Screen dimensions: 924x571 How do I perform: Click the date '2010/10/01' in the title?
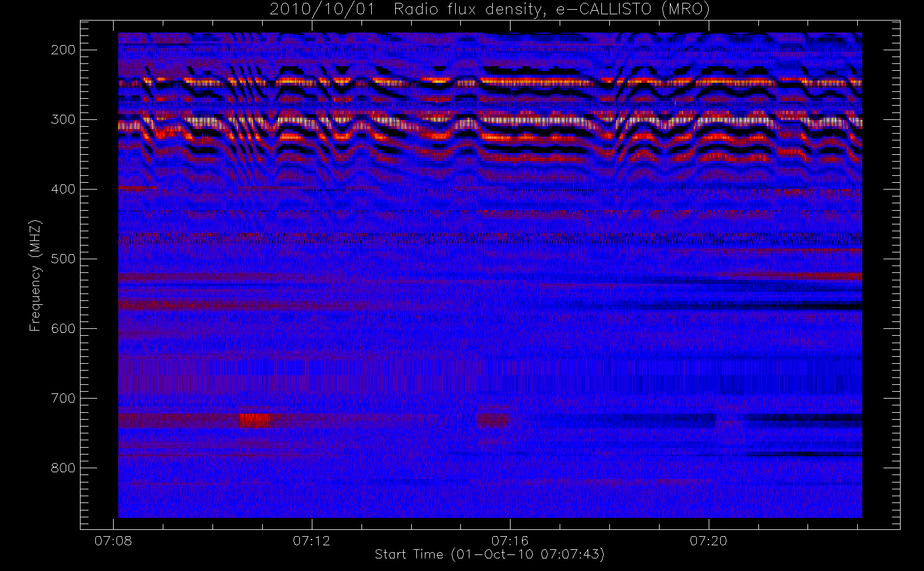coord(322,10)
